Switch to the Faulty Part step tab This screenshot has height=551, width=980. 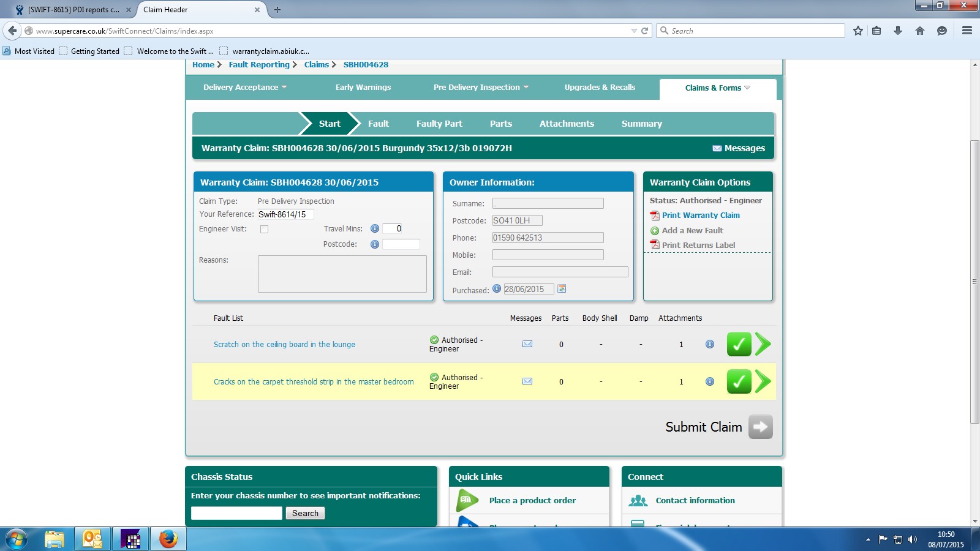[439, 124]
